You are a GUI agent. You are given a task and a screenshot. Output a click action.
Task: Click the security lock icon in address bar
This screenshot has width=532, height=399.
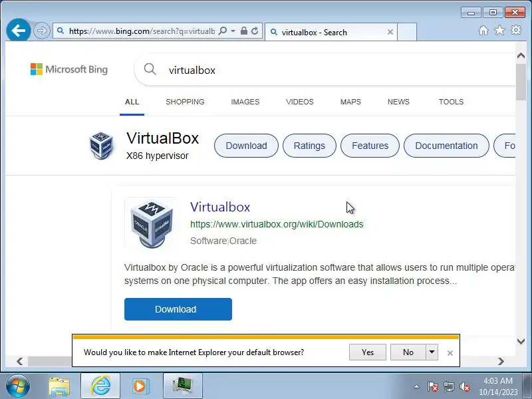[243, 31]
